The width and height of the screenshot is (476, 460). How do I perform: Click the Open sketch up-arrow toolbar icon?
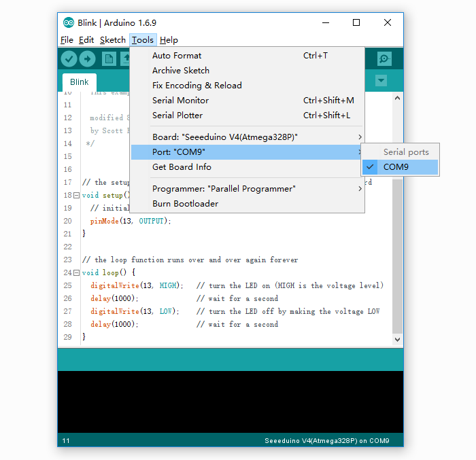coord(125,59)
